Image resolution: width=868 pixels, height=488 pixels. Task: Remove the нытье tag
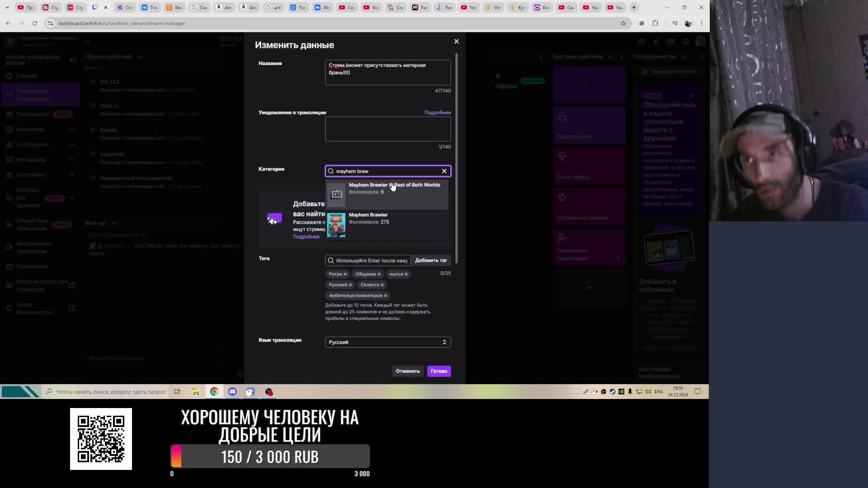click(406, 274)
